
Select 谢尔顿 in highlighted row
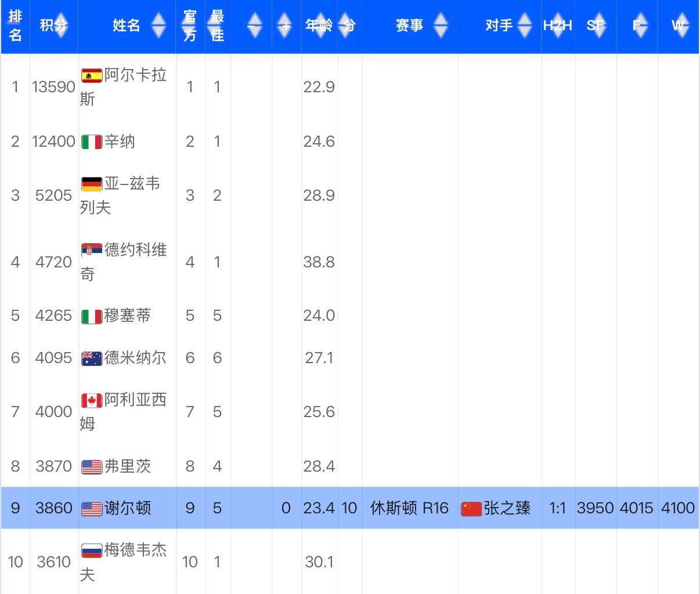(128, 508)
